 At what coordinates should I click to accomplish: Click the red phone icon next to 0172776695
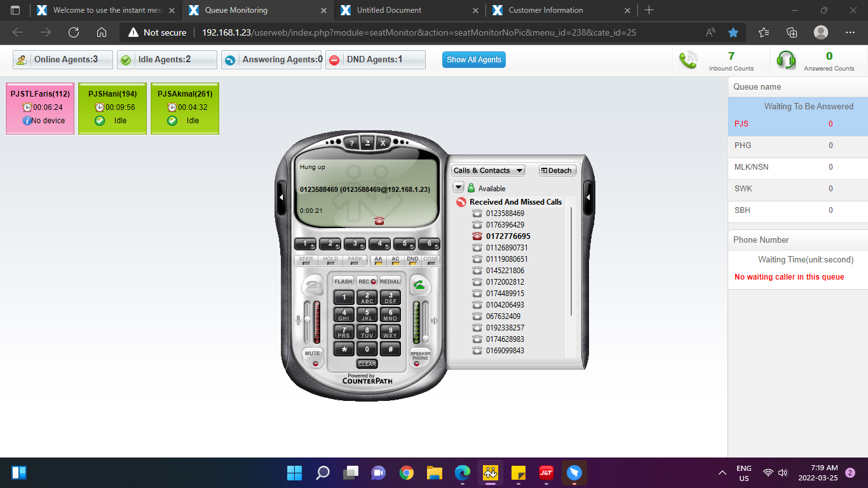click(x=477, y=236)
